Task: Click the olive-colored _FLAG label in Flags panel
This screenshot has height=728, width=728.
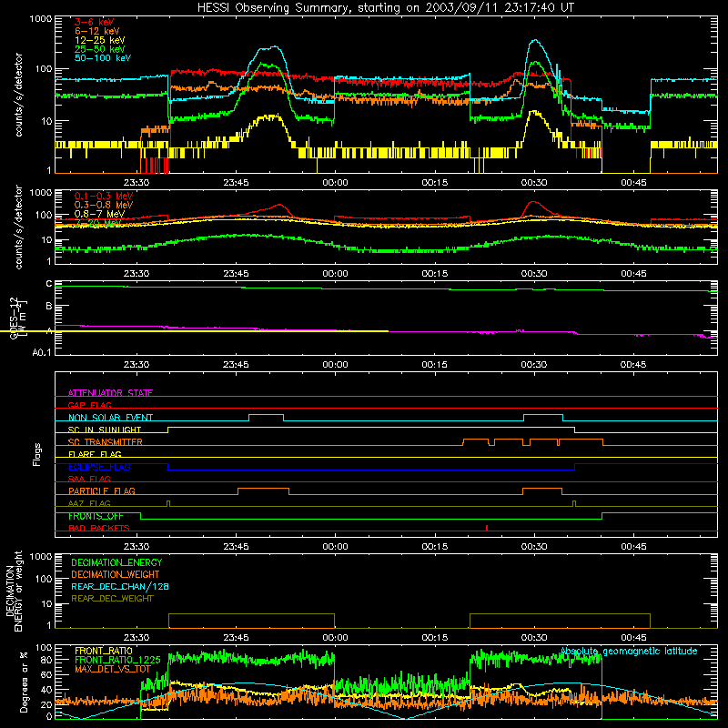Action: point(89,503)
